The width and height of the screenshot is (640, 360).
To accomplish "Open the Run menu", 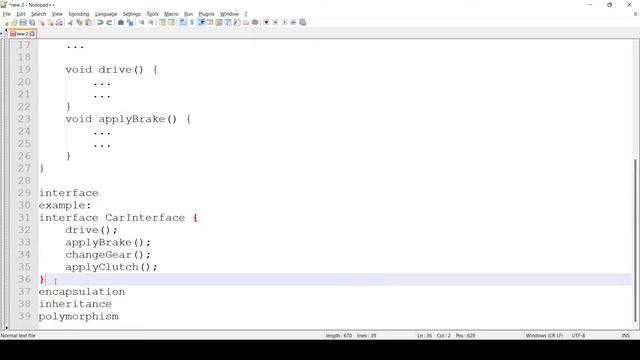I will point(188,14).
